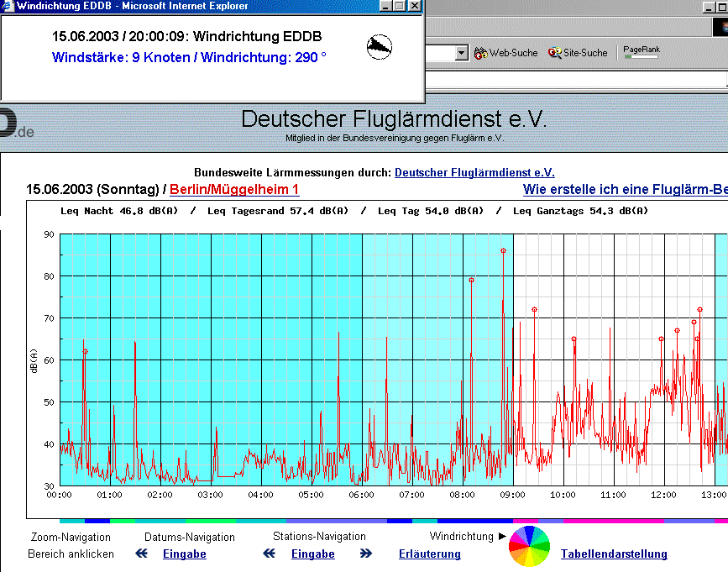Viewport: 728px width, 572px height.
Task: Click the 'Leq Ganztags 54.3 dB(A)' value
Action: tap(580, 211)
